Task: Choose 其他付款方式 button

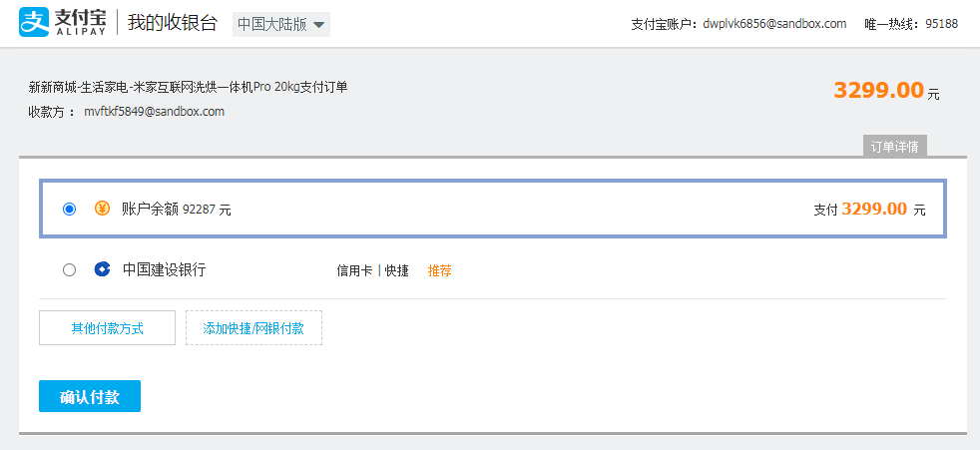Action: coord(107,328)
